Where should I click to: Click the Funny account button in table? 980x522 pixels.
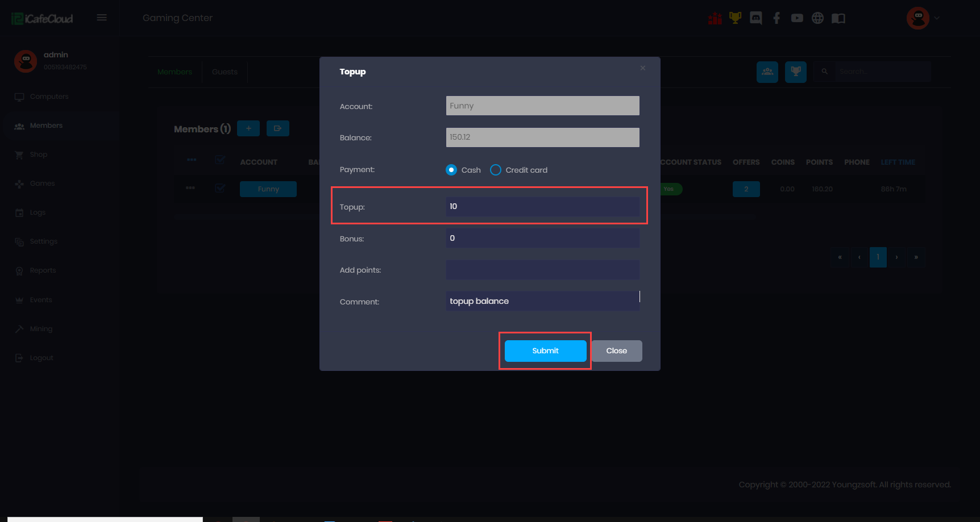pos(268,189)
